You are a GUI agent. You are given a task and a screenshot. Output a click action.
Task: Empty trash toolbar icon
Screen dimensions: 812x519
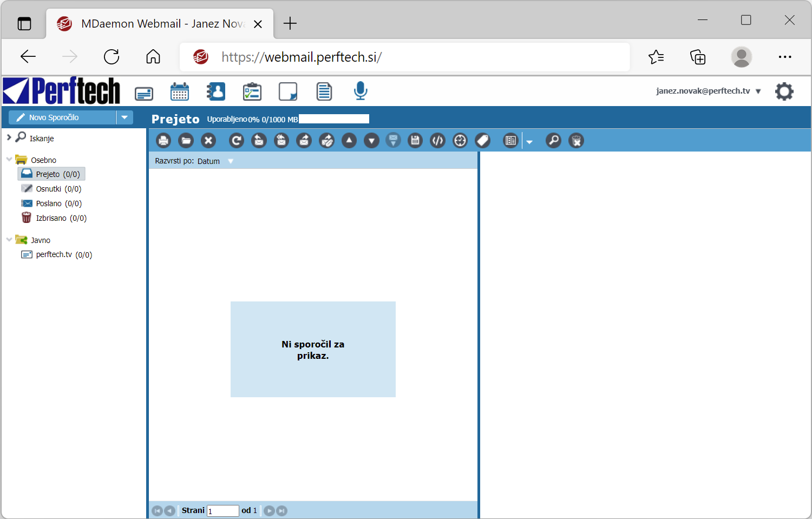click(577, 141)
